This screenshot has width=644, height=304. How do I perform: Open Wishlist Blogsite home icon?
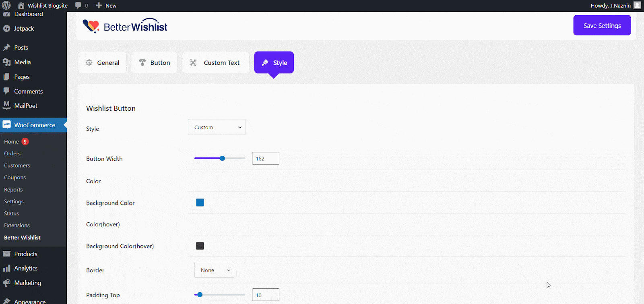pyautogui.click(x=21, y=6)
